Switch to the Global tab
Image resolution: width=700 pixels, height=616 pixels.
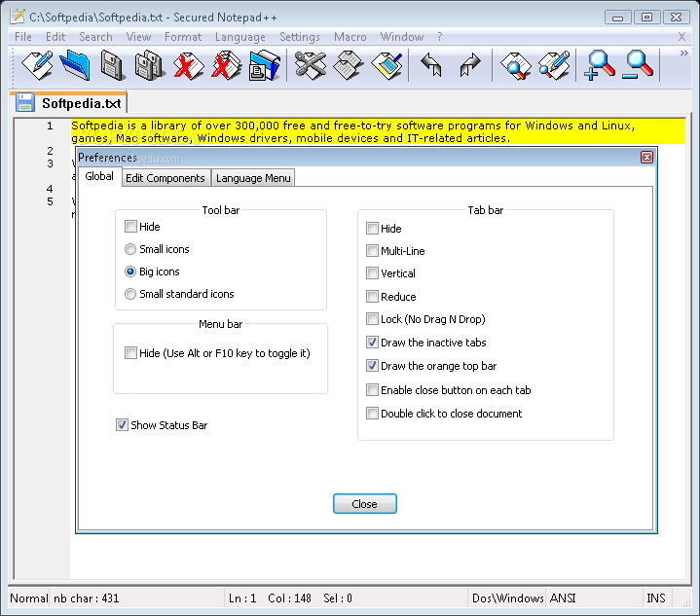coord(99,176)
